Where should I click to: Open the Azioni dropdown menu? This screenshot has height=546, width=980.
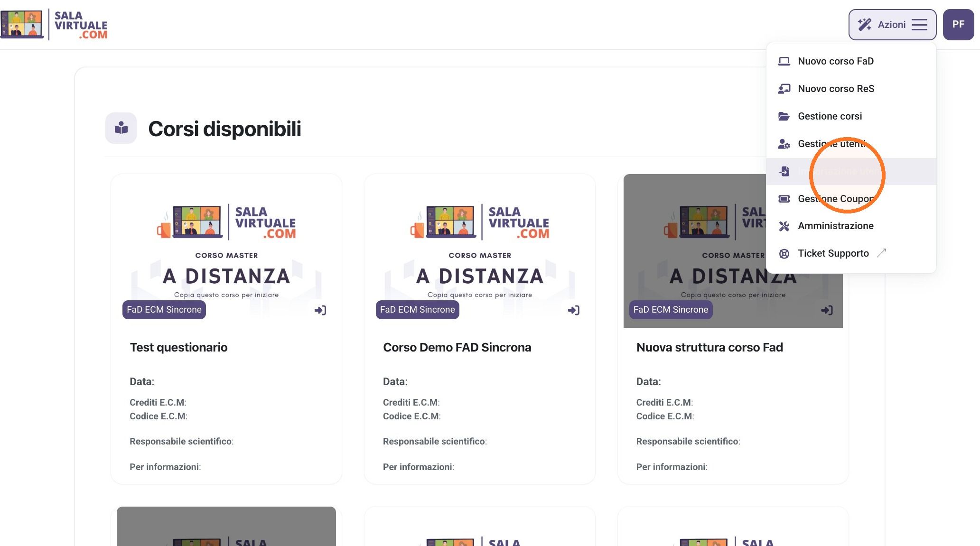click(892, 25)
